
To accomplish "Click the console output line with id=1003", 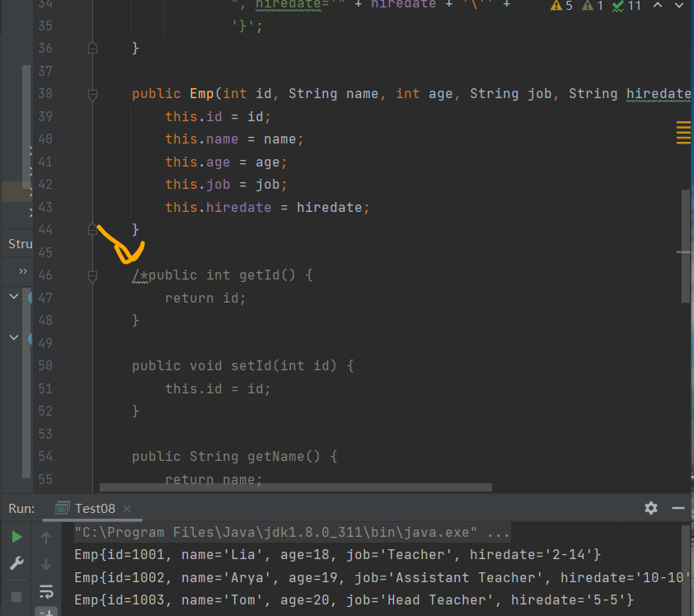I will click(x=354, y=600).
